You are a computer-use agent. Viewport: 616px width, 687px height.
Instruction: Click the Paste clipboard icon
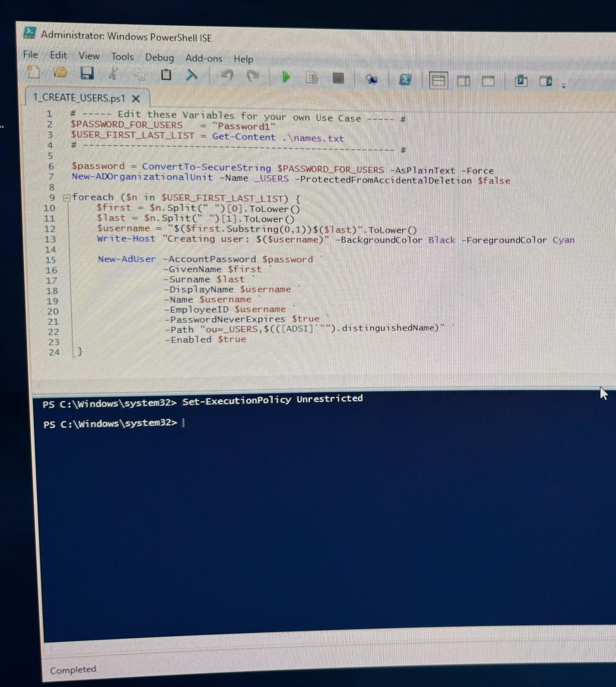(x=166, y=75)
